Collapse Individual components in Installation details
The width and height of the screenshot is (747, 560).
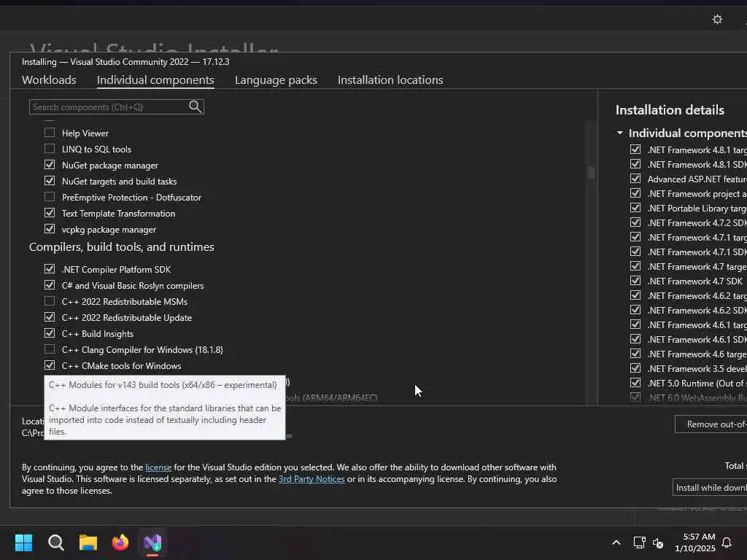click(x=620, y=133)
